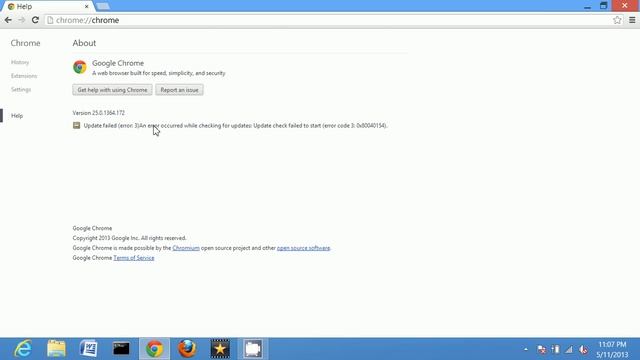Open Microsoft Word from the taskbar

[x=89, y=349]
